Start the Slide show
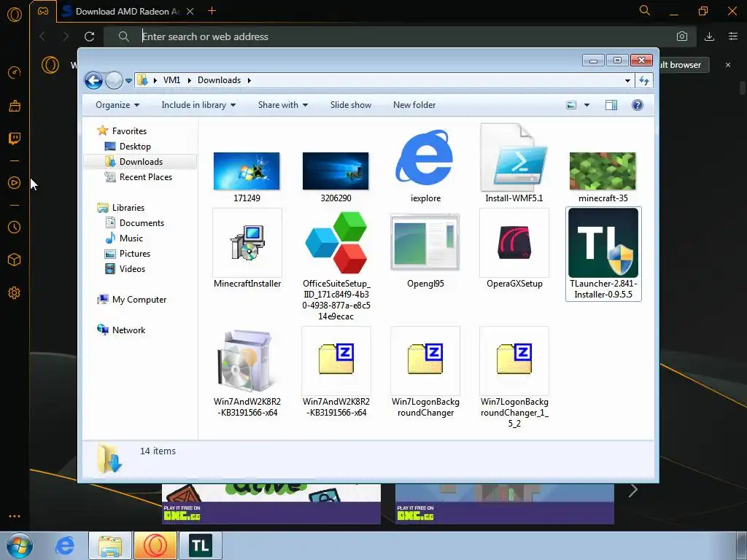Image resolution: width=747 pixels, height=560 pixels. (x=351, y=105)
